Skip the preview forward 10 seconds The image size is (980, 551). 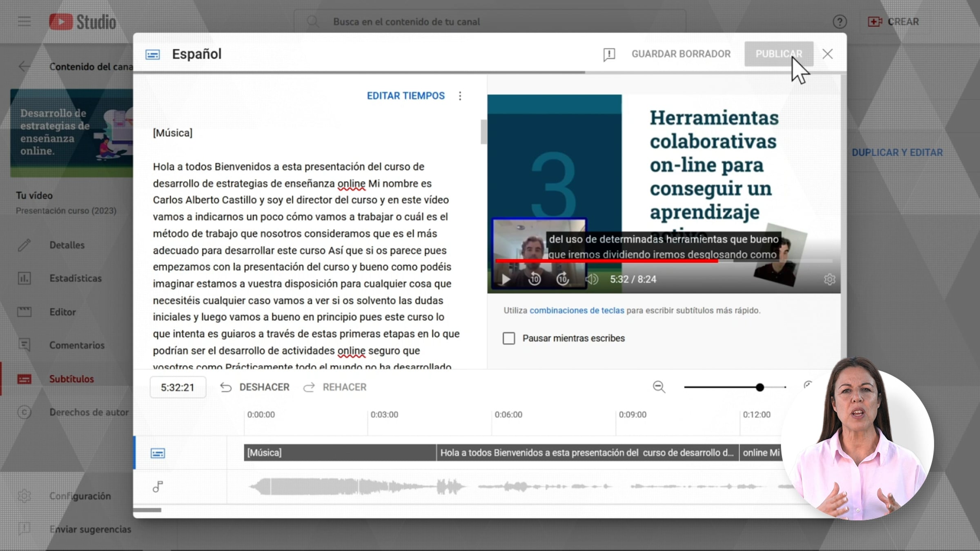click(563, 279)
